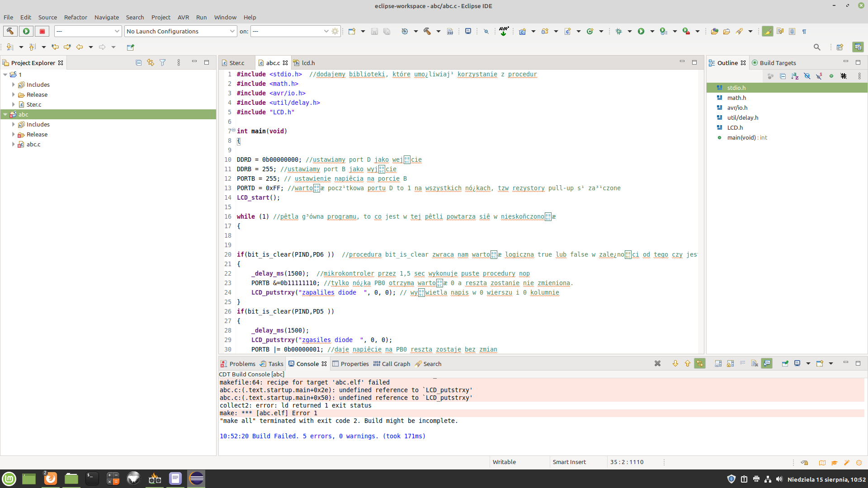Click the toolbar Search magnifier icon

pos(816,47)
